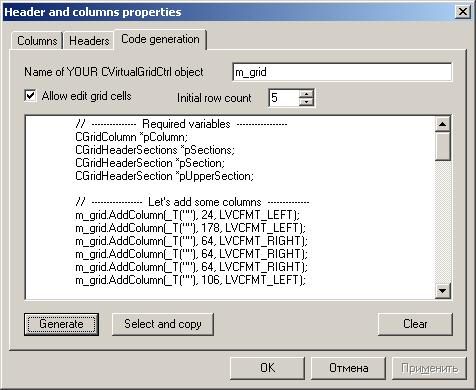The image size is (476, 390).
Task: Select the Code generation tab
Action: tap(160, 39)
